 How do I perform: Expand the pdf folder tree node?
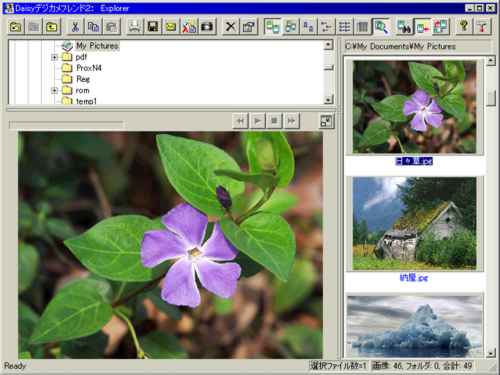pyautogui.click(x=54, y=57)
